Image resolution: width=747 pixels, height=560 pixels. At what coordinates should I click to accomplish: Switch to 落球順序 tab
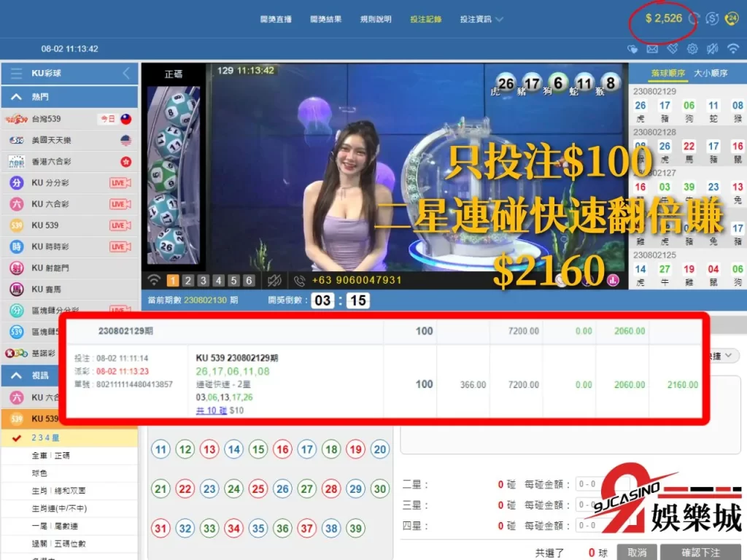(668, 74)
